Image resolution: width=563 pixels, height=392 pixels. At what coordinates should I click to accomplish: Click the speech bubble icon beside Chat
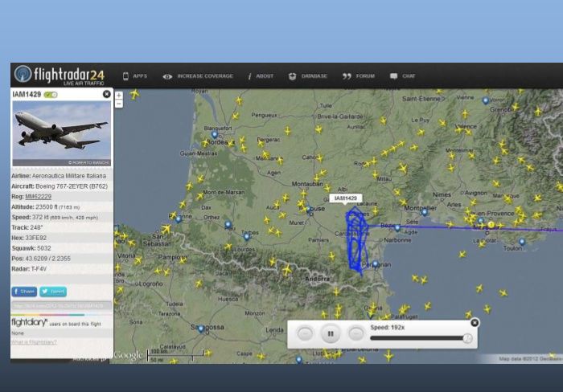[393, 76]
